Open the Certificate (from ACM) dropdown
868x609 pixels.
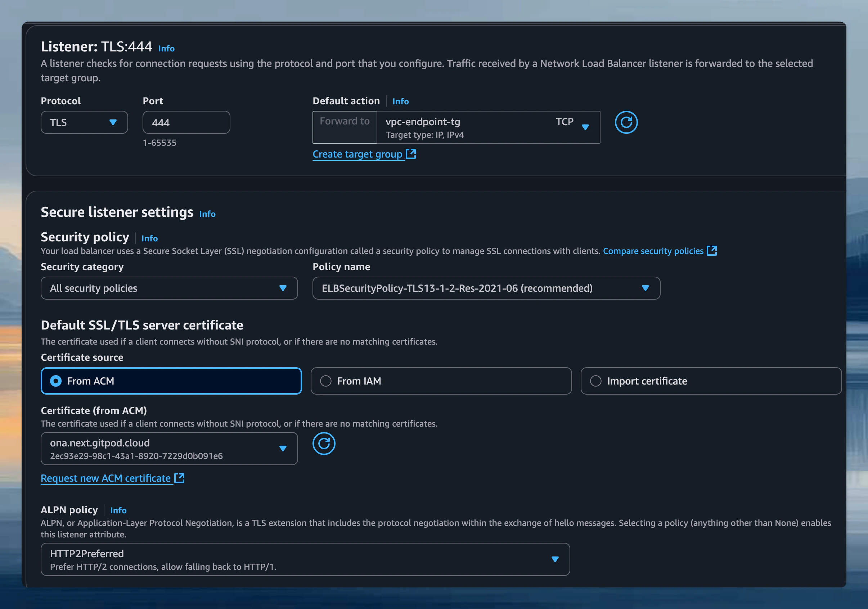point(168,449)
